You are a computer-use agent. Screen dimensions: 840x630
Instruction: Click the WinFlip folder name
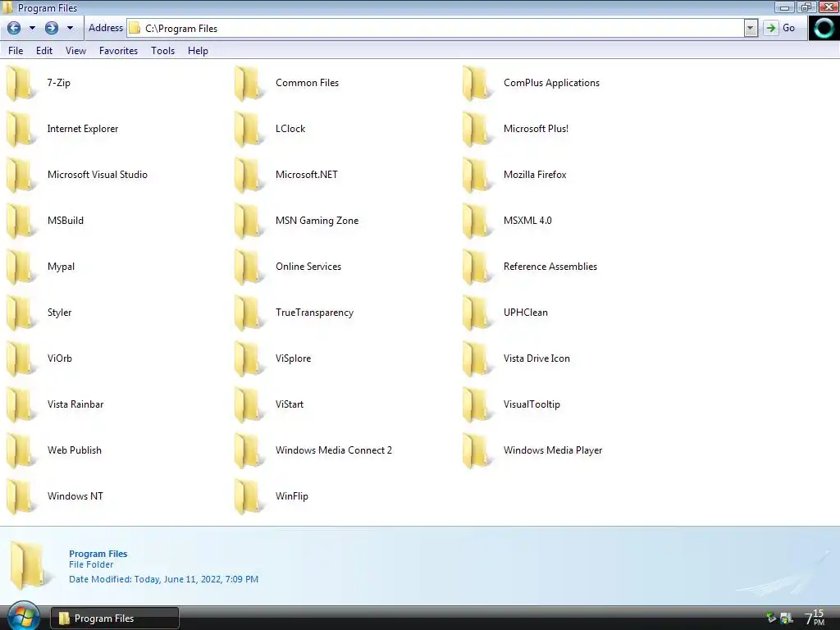coord(292,496)
